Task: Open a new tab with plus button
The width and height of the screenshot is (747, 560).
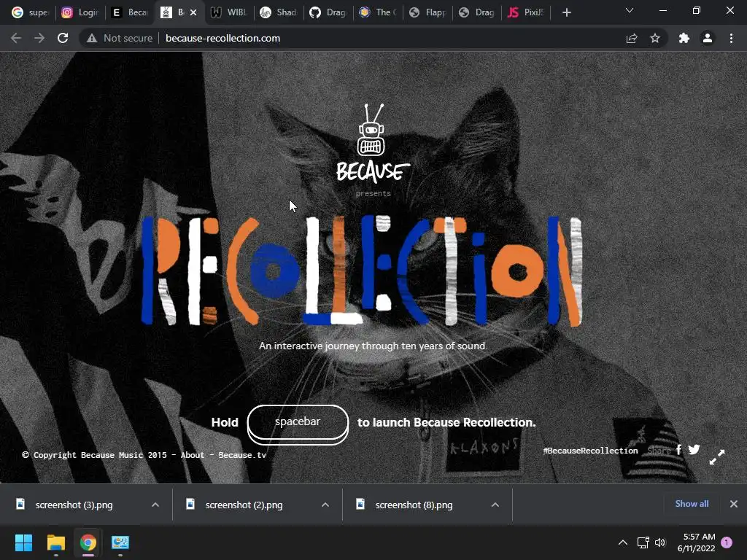Action: point(566,12)
